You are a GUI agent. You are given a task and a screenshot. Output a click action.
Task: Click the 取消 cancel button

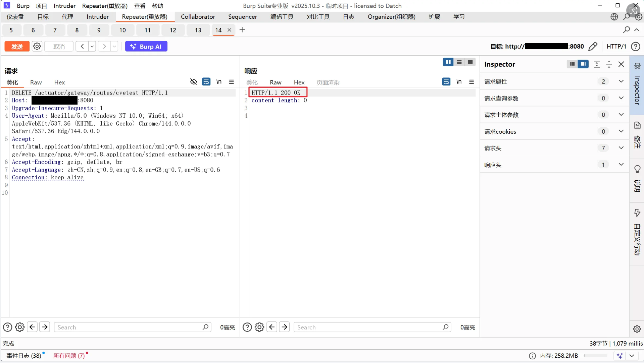pos(59,46)
